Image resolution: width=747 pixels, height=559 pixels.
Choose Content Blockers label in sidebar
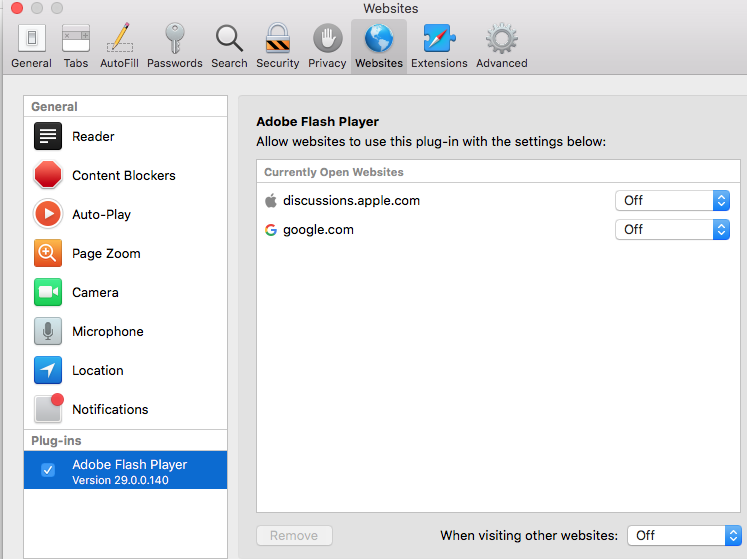tap(124, 175)
